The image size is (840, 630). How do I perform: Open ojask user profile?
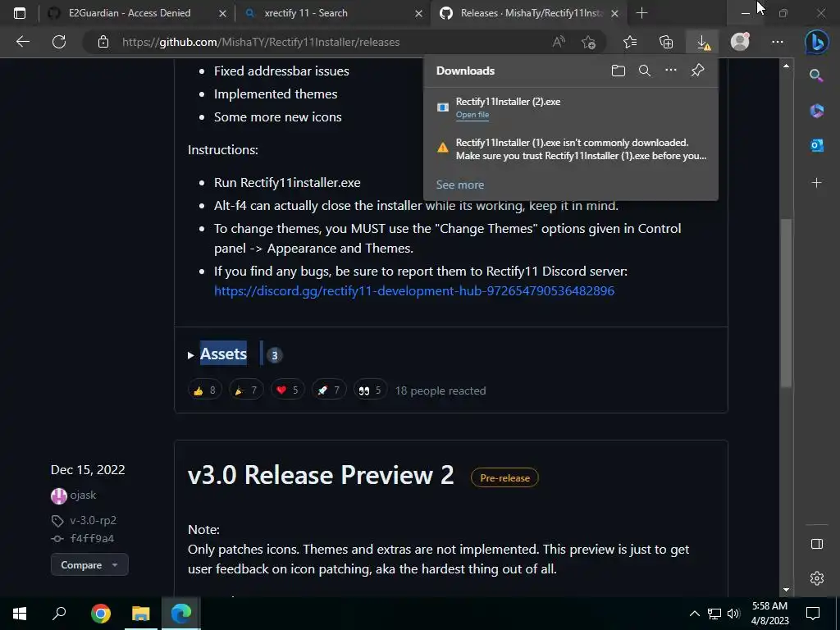(83, 495)
